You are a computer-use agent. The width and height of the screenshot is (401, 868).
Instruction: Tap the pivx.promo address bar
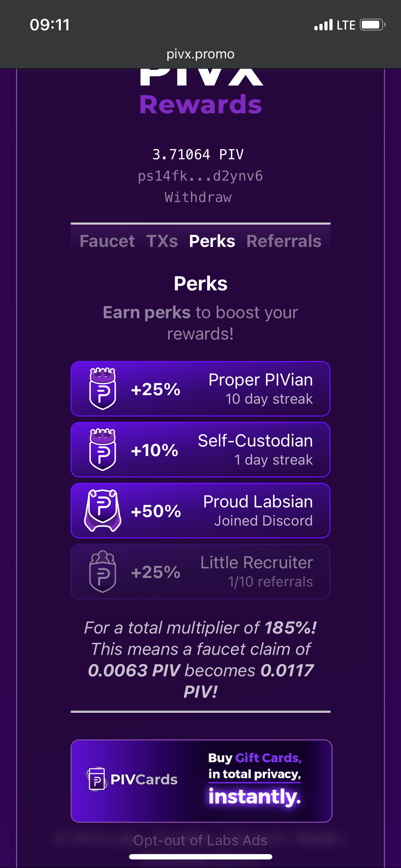[x=200, y=54]
